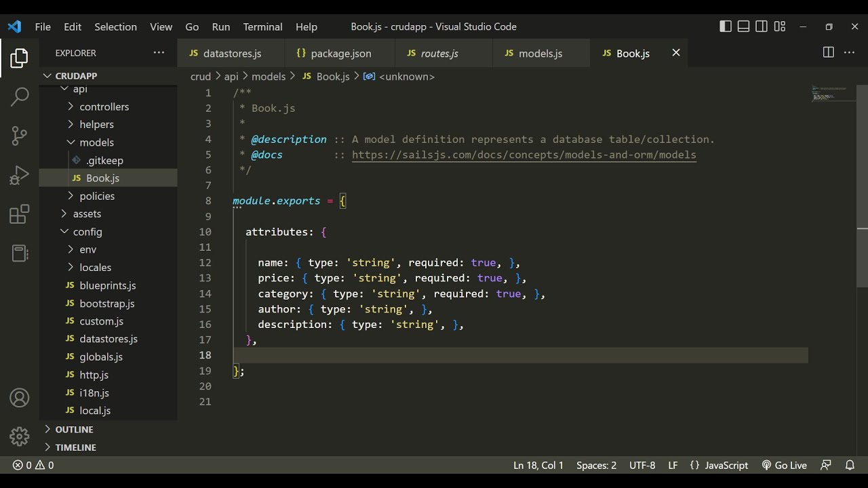Expand the OUTLINE section
This screenshot has width=868, height=488.
point(74,429)
